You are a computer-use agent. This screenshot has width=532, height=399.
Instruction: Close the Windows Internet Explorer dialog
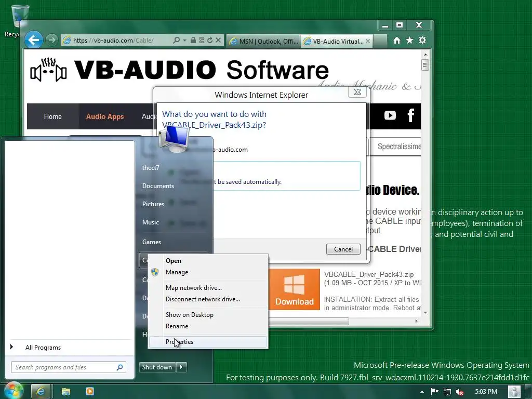[357, 92]
